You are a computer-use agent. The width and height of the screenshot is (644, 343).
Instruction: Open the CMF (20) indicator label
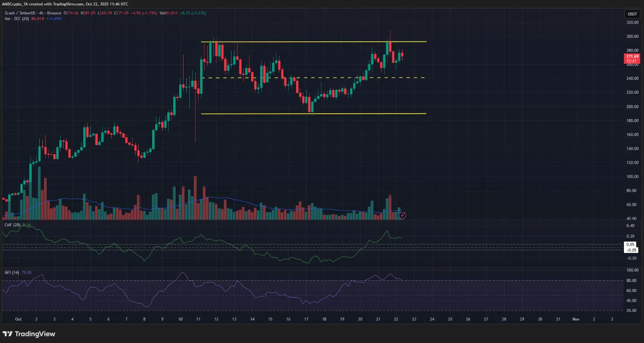point(12,225)
